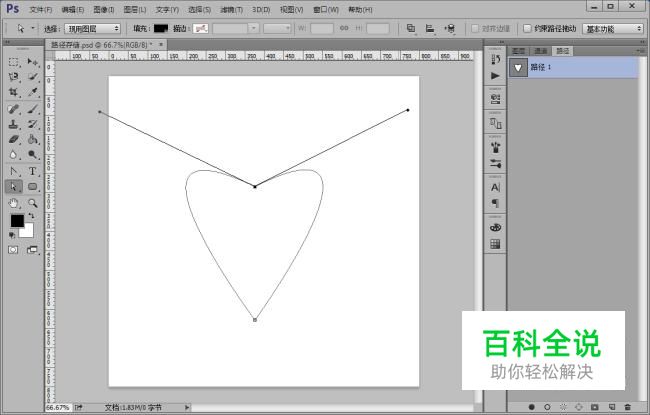The image size is (650, 415).
Task: Select the Move tool
Action: 32,62
